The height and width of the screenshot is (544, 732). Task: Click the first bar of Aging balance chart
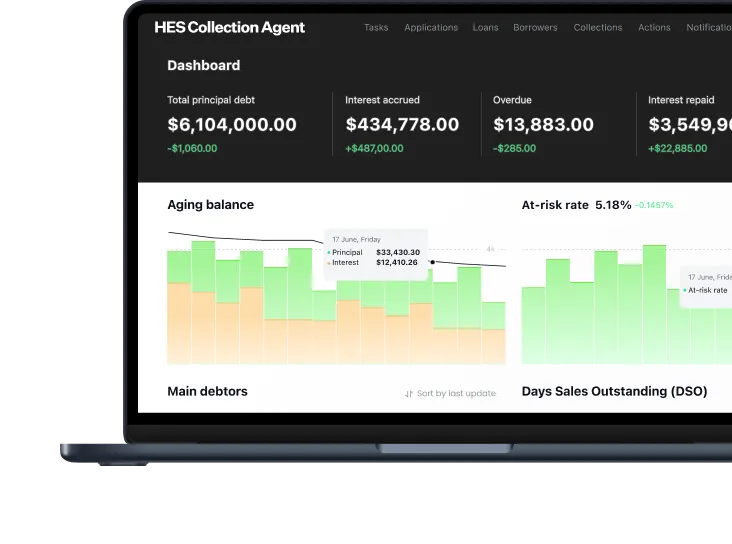coord(179,308)
